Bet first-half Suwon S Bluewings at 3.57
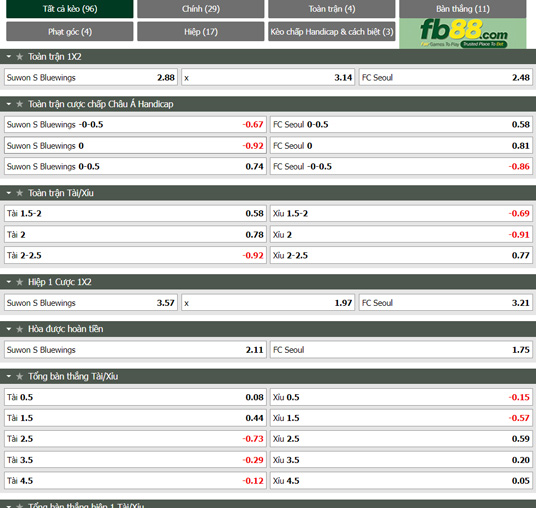The width and height of the screenshot is (536, 508). (91, 303)
